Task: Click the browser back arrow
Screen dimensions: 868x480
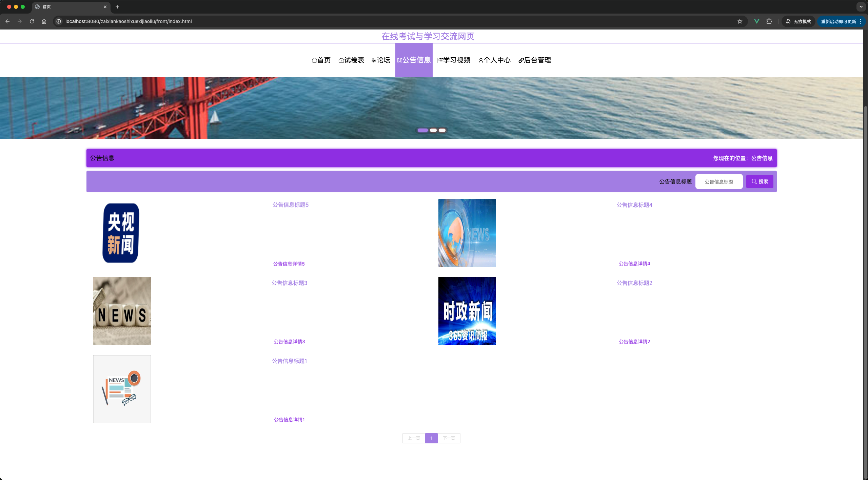Action: pos(7,21)
